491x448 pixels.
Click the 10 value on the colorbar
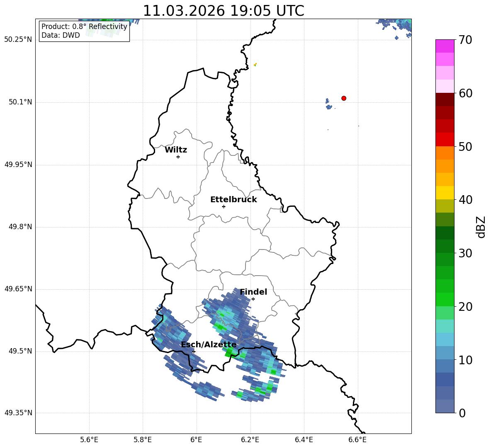point(466,360)
